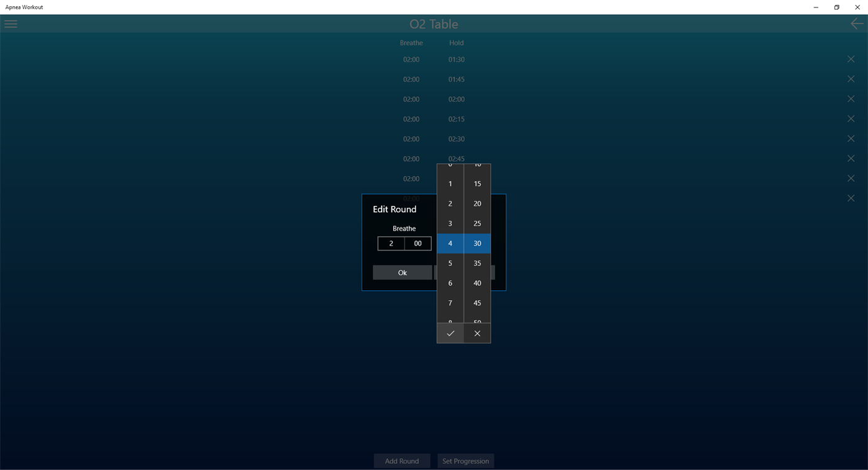The height and width of the screenshot is (470, 868).
Task: Click the back arrow at top right
Action: (857, 24)
